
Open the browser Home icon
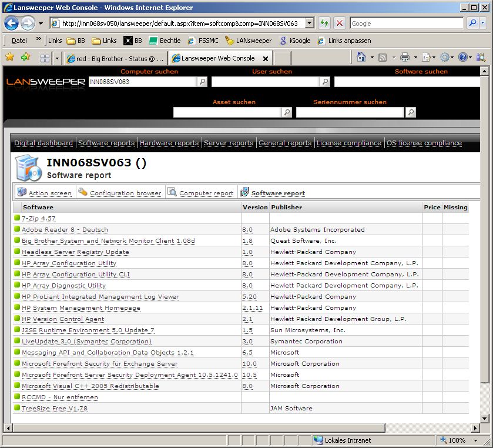(x=361, y=57)
